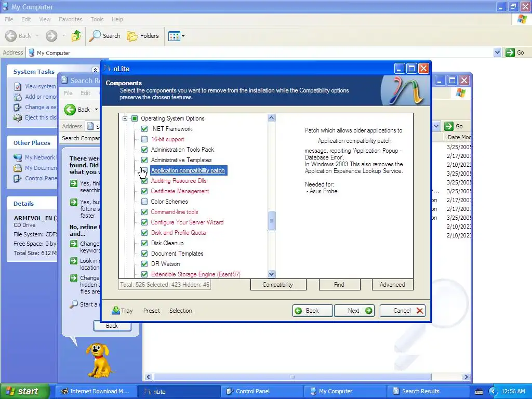Toggle Certificate Management checkbox
Screen dimensions: 532x399
144,191
